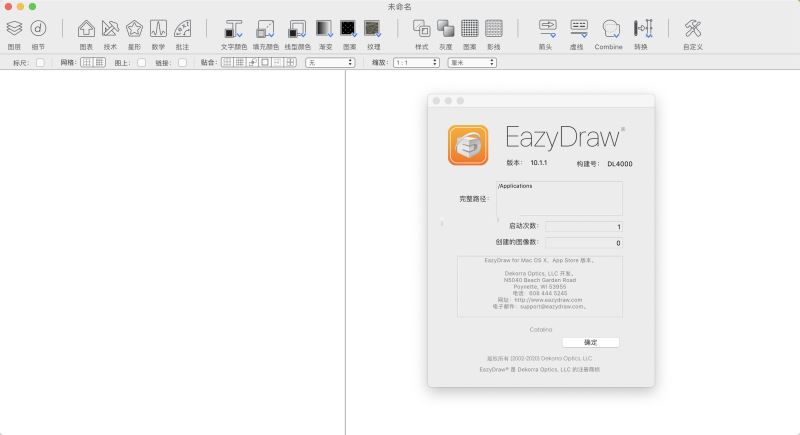800x435 pixels.
Task: Open 自定义 (Customize) toolbar tools icon
Action: [693, 29]
